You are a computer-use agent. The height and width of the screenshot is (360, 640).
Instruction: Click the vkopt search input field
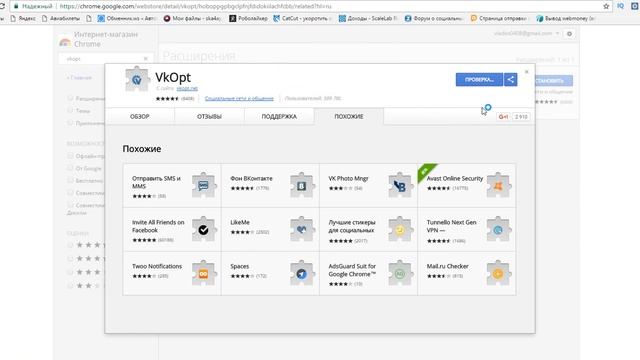point(106,59)
